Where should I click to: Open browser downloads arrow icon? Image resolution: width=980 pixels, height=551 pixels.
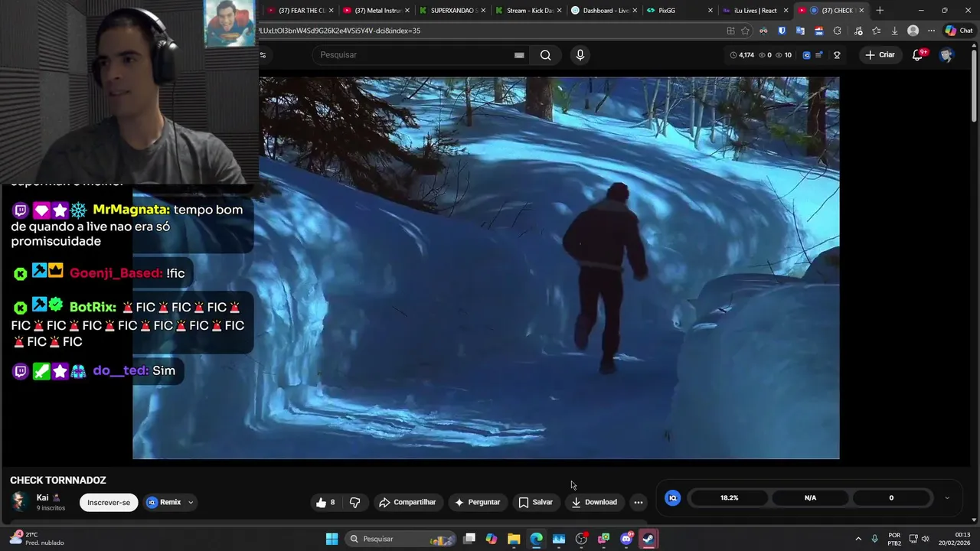click(x=894, y=31)
